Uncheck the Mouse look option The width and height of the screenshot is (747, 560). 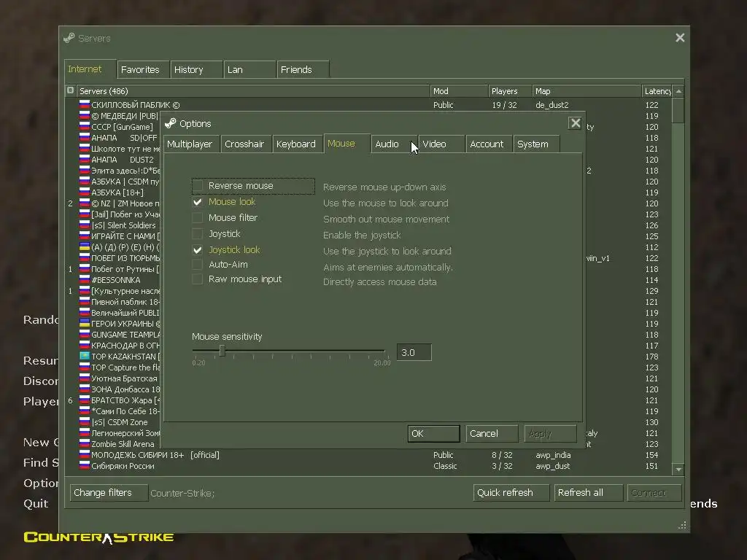pos(197,202)
